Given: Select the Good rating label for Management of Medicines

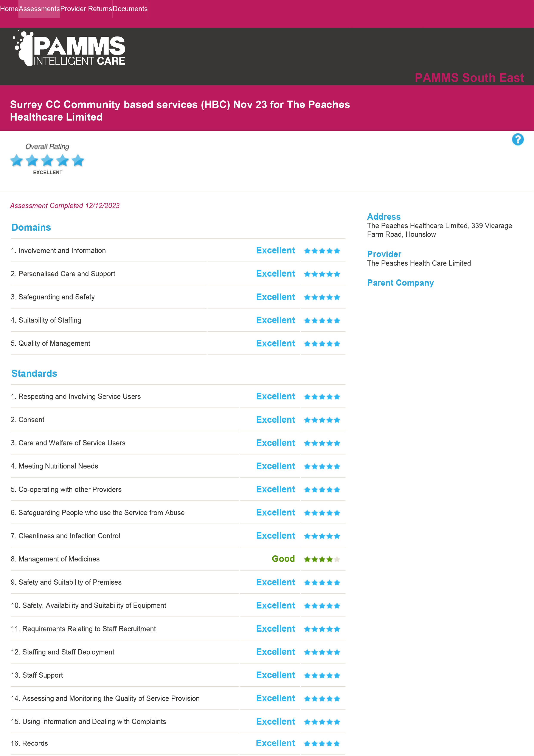Looking at the screenshot, I should [x=283, y=559].
